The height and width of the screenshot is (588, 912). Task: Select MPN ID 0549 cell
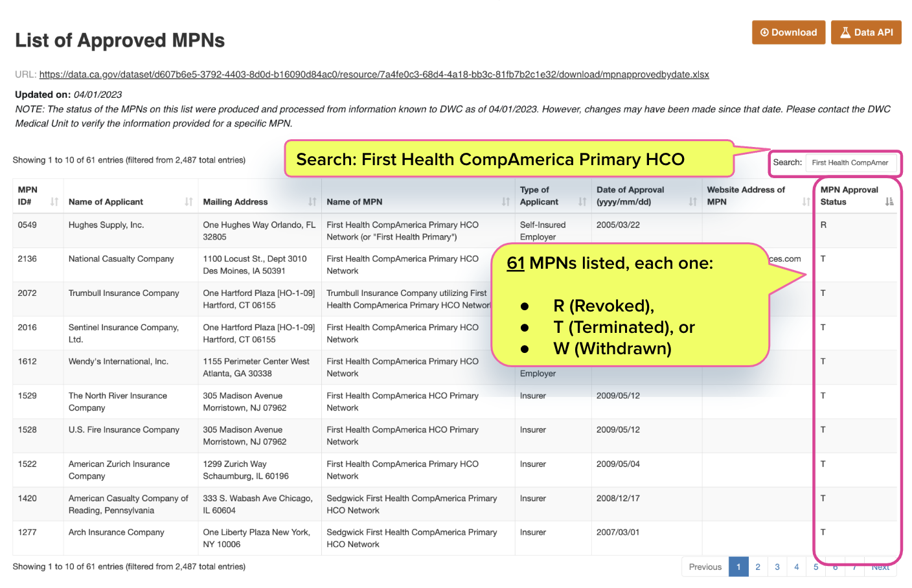click(38, 231)
